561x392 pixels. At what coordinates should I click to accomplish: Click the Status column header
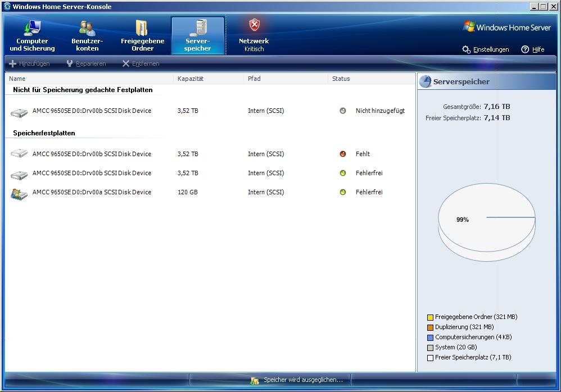coord(372,79)
